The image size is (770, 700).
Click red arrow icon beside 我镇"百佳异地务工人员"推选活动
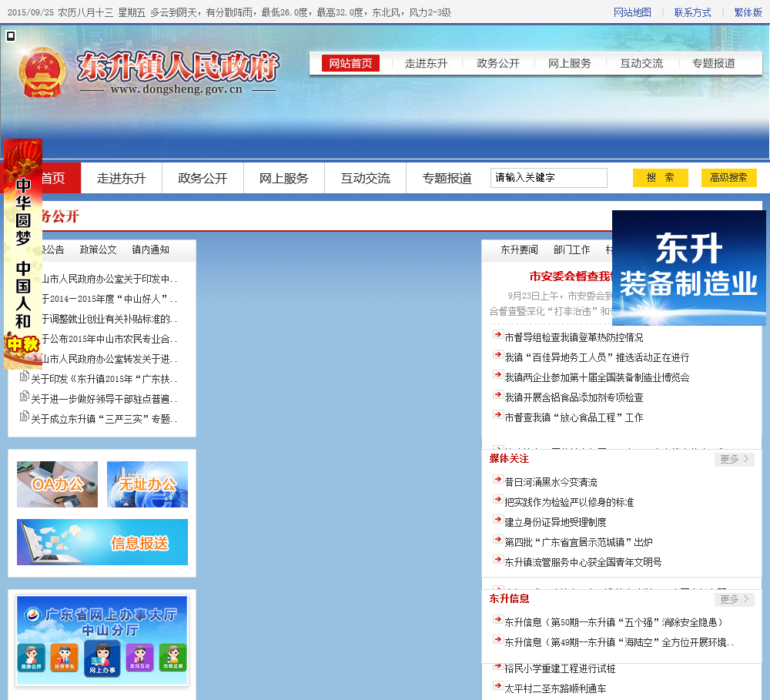(x=498, y=355)
